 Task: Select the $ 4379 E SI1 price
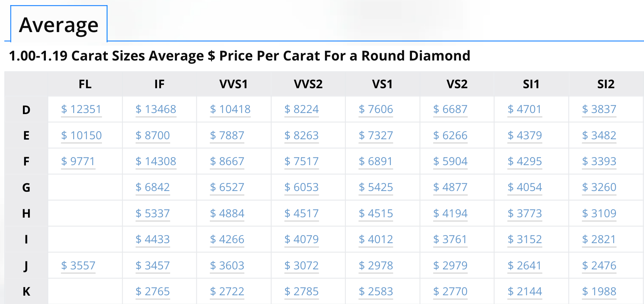pyautogui.click(x=525, y=136)
